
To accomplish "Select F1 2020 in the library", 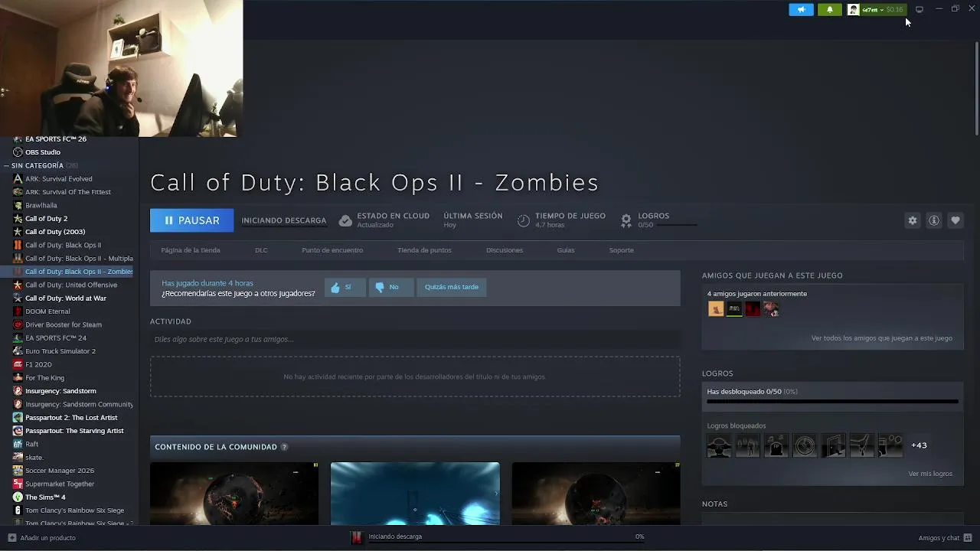I will [38, 364].
